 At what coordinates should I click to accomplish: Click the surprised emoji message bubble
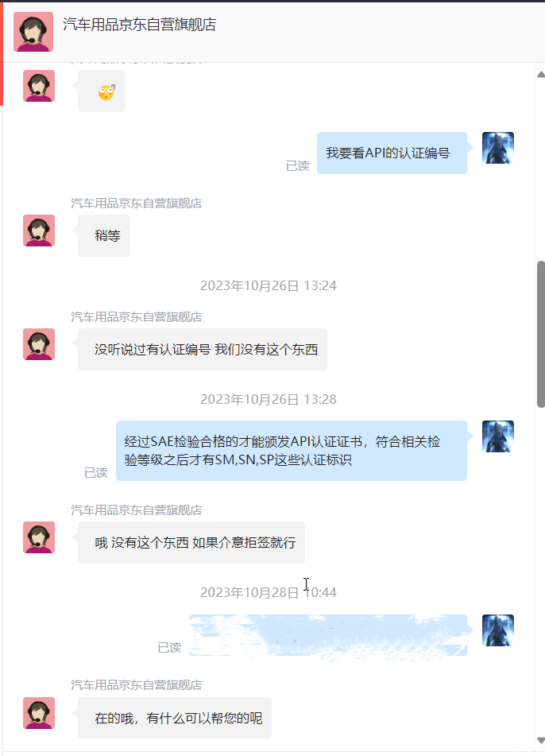102,91
